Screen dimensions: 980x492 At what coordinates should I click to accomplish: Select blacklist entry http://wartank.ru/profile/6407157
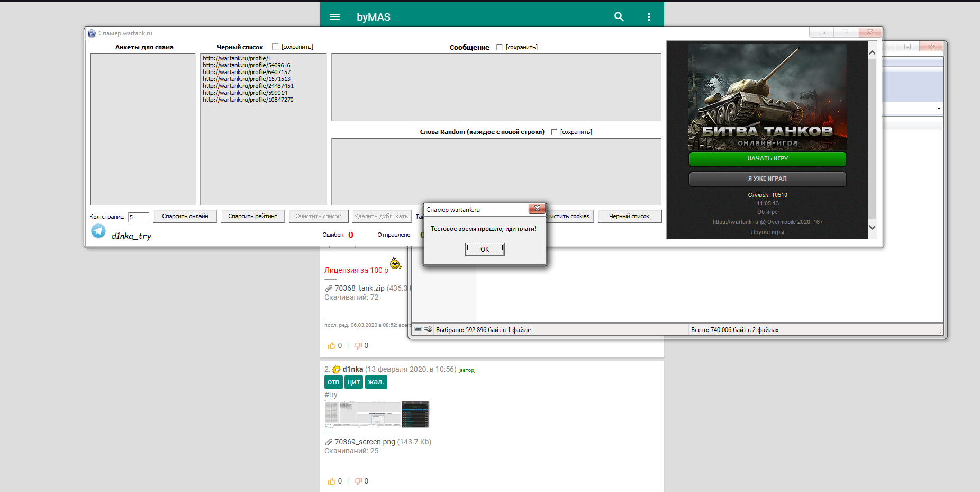[x=247, y=72]
